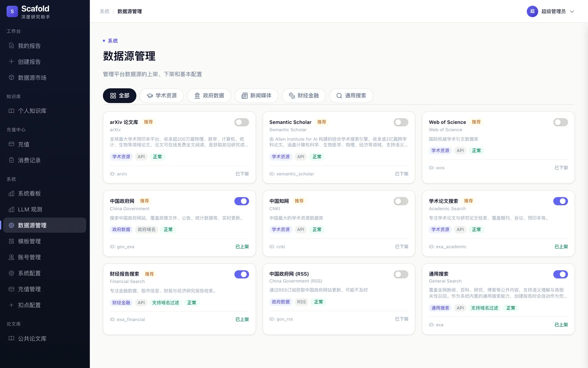Click the 系统配置 gear icon
Viewport: 588px width, 368px height.
[x=11, y=273]
